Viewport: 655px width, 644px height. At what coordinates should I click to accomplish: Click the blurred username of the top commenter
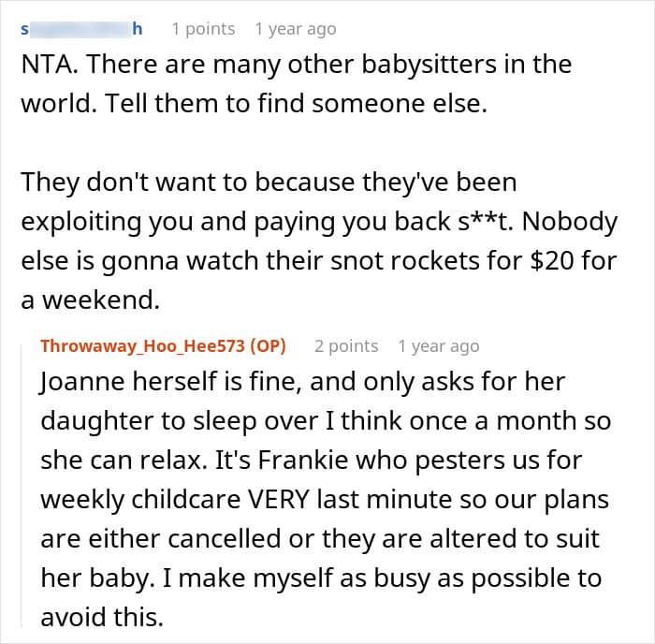pos(81,29)
